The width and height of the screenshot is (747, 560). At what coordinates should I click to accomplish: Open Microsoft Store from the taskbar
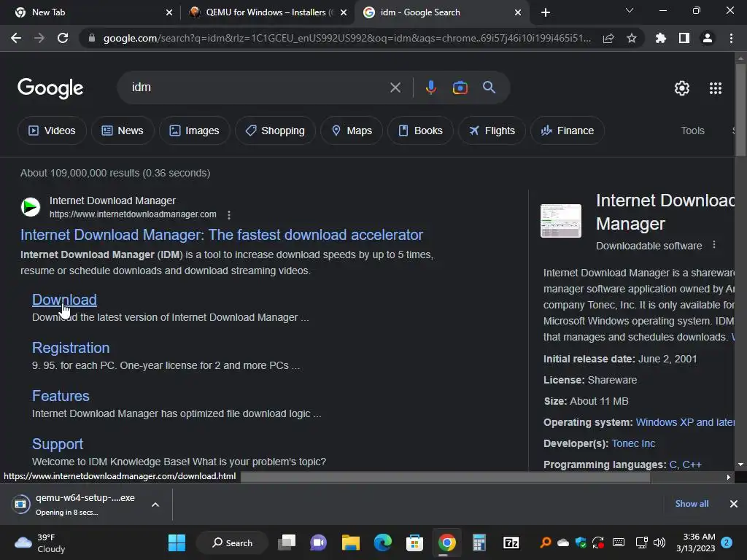414,542
